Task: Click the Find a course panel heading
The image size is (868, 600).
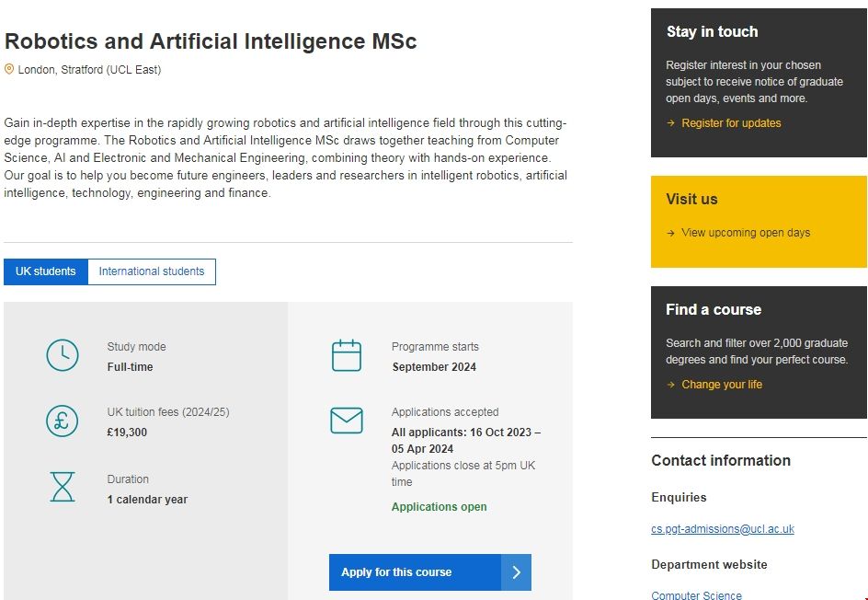Action: tap(714, 309)
